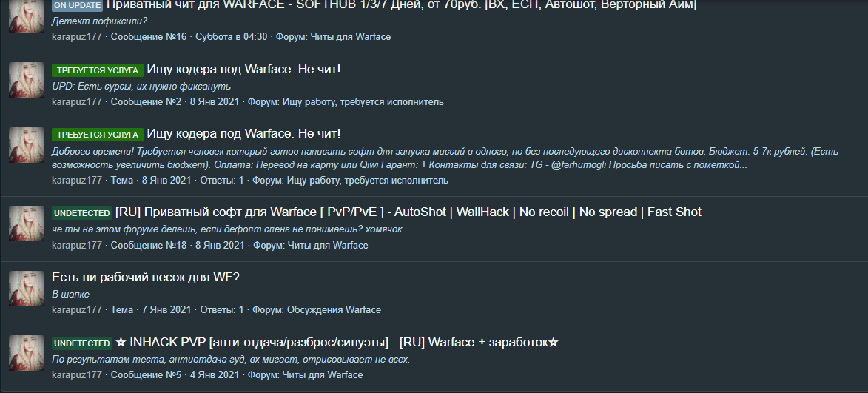Open Читы для Warface forum link on Сообщение №5 row

click(323, 375)
